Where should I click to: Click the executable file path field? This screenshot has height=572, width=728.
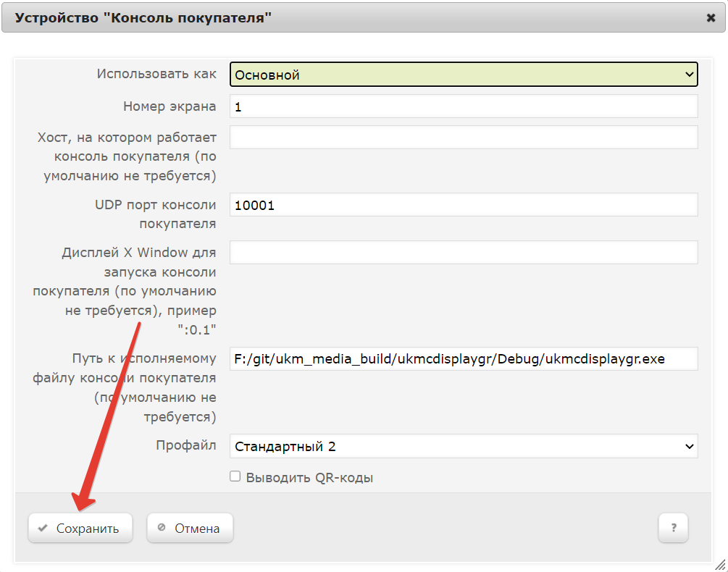(x=464, y=358)
